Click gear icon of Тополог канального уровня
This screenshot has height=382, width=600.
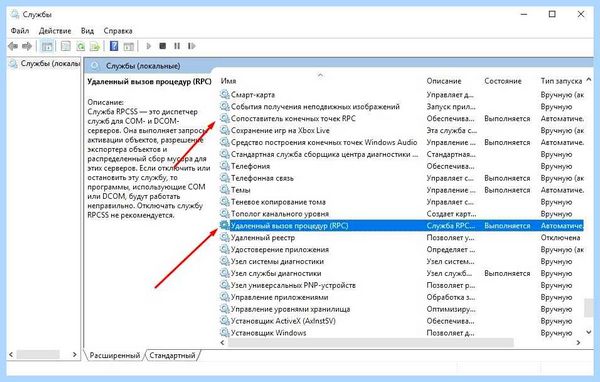click(x=225, y=213)
